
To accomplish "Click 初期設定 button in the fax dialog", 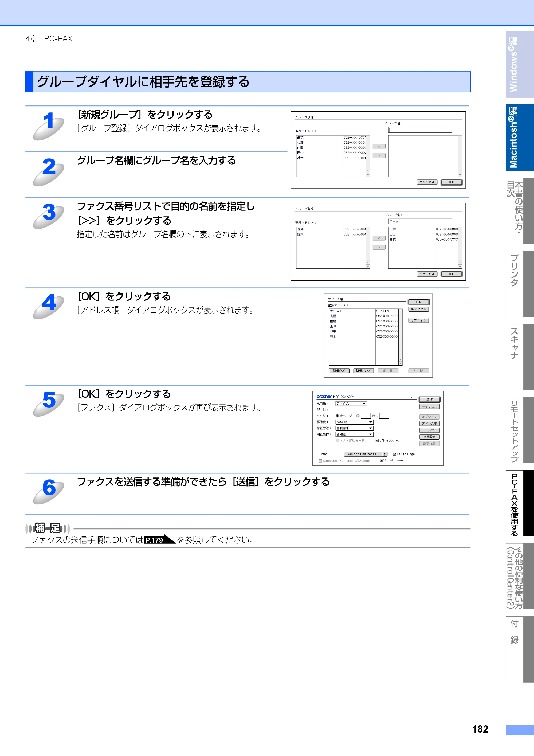I will (x=429, y=437).
